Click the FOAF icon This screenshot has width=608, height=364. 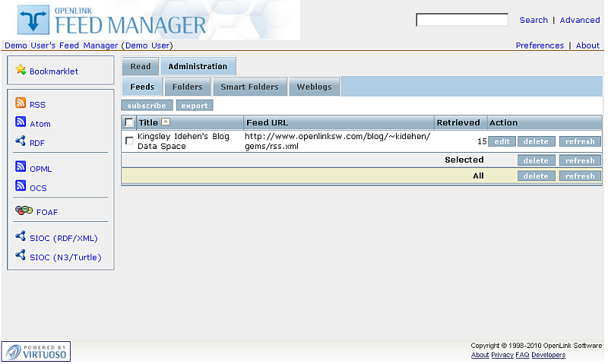click(x=24, y=211)
